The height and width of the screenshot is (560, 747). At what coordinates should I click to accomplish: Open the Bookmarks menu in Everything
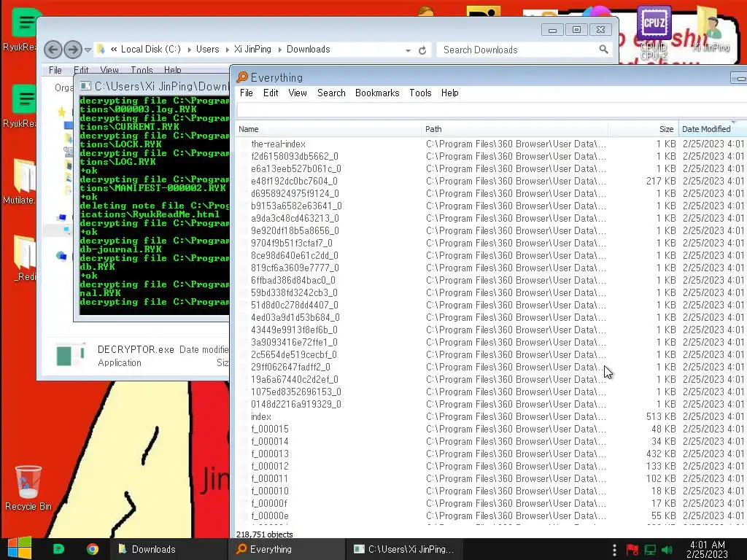pyautogui.click(x=377, y=93)
